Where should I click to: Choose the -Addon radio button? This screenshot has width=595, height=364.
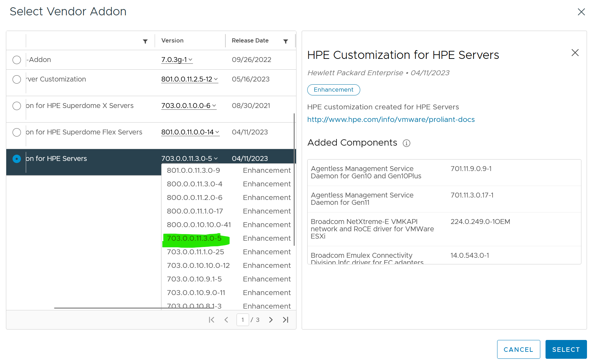16,60
